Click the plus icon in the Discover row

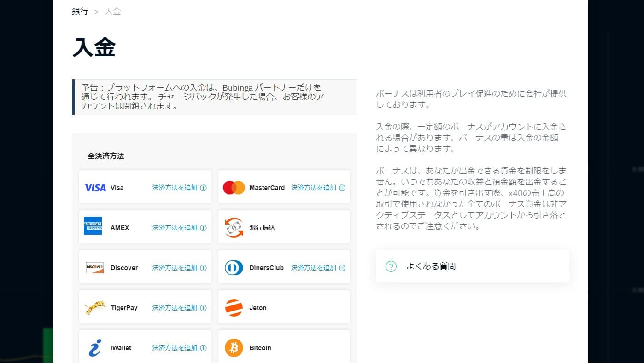point(203,268)
